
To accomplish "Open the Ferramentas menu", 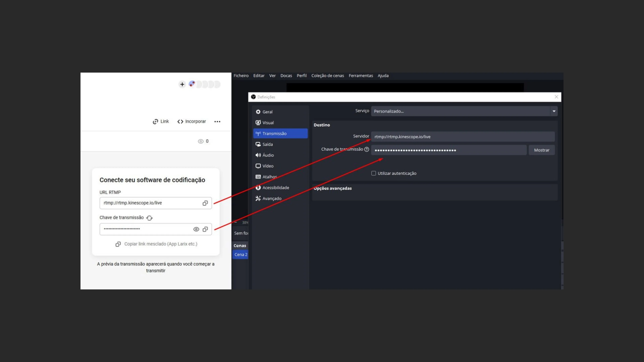I will 361,75.
